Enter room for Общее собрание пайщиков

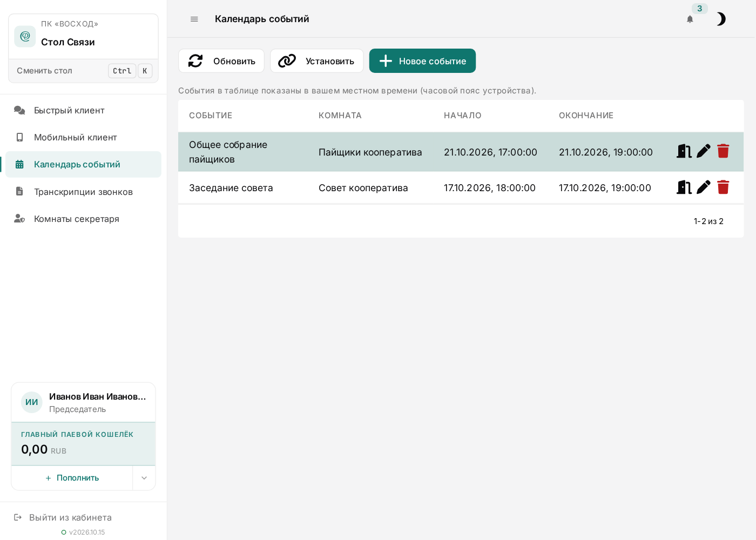click(684, 151)
